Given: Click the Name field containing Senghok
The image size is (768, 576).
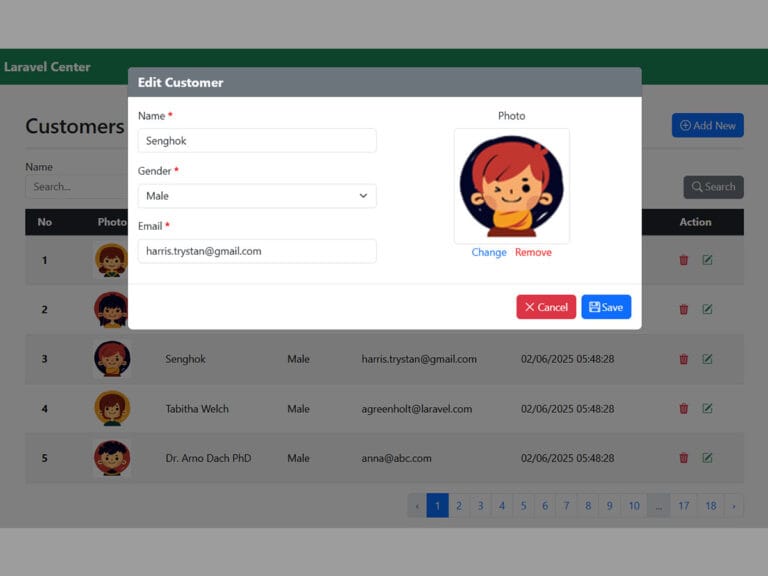Looking at the screenshot, I should click(x=257, y=141).
